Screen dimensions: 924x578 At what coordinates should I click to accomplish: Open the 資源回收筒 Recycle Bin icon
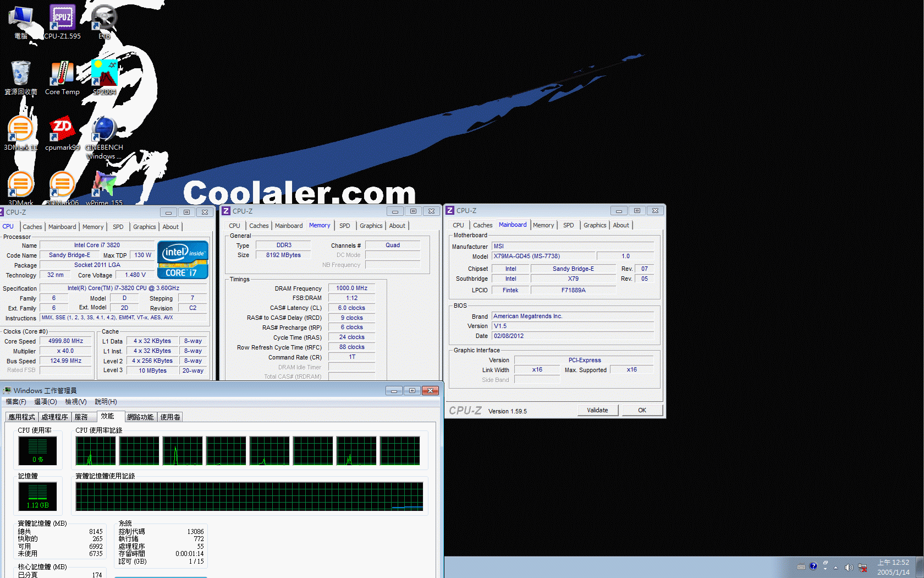click(20, 78)
